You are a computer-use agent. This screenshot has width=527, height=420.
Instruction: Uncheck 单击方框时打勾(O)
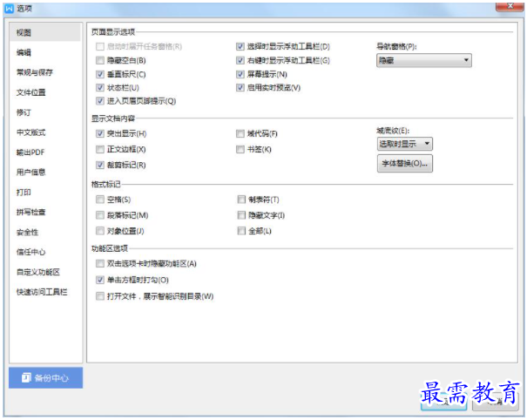click(x=100, y=280)
